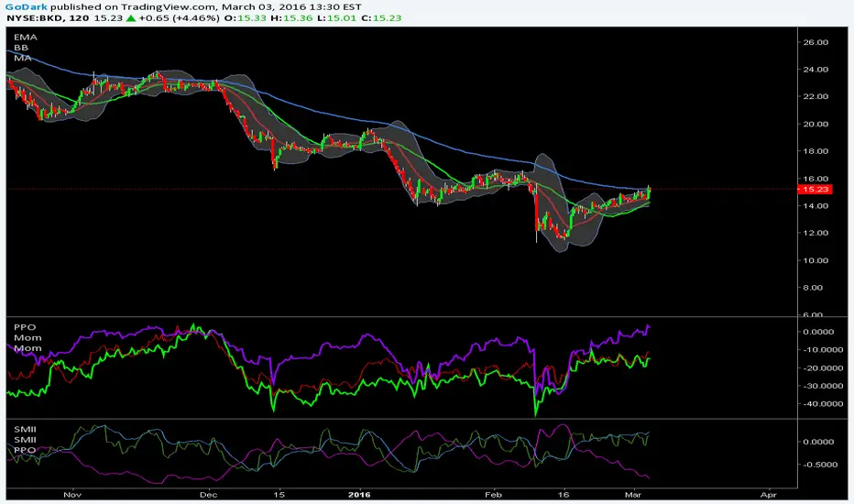854x504 pixels.
Task: Click the green up-triangle change indicator
Action: pos(131,18)
